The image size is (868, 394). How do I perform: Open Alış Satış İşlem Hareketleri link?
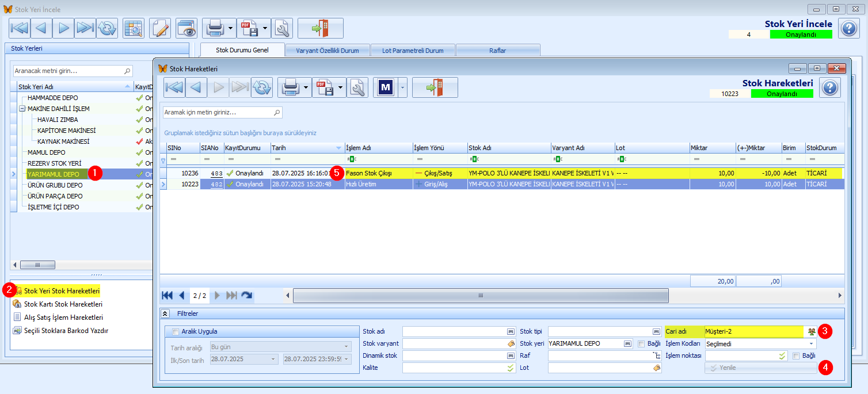tap(63, 318)
